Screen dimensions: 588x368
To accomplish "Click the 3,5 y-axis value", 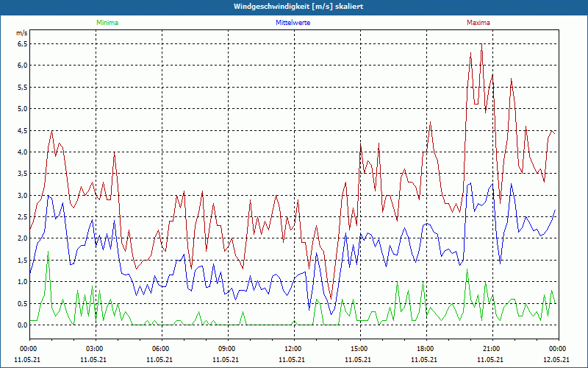I will (23, 174).
